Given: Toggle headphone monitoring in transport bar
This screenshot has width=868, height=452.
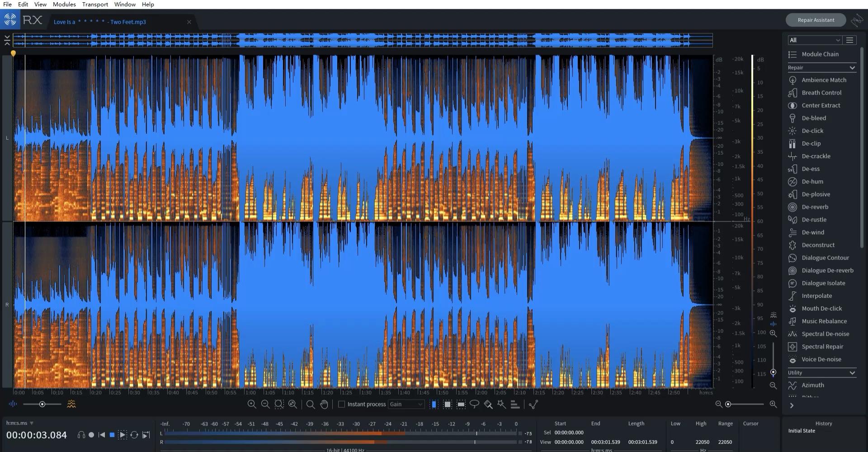Looking at the screenshot, I should (81, 434).
